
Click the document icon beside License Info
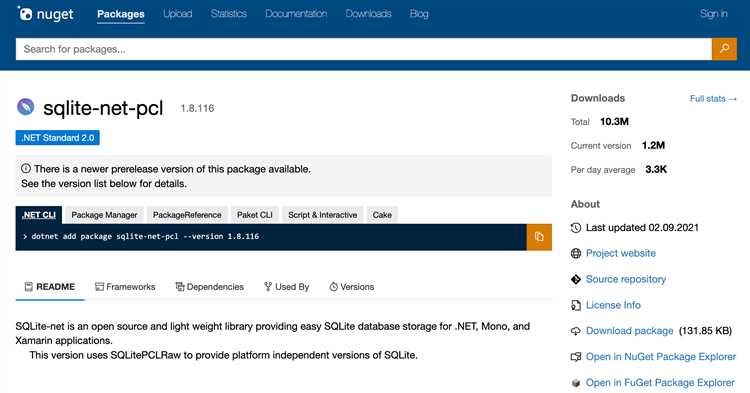pos(576,305)
